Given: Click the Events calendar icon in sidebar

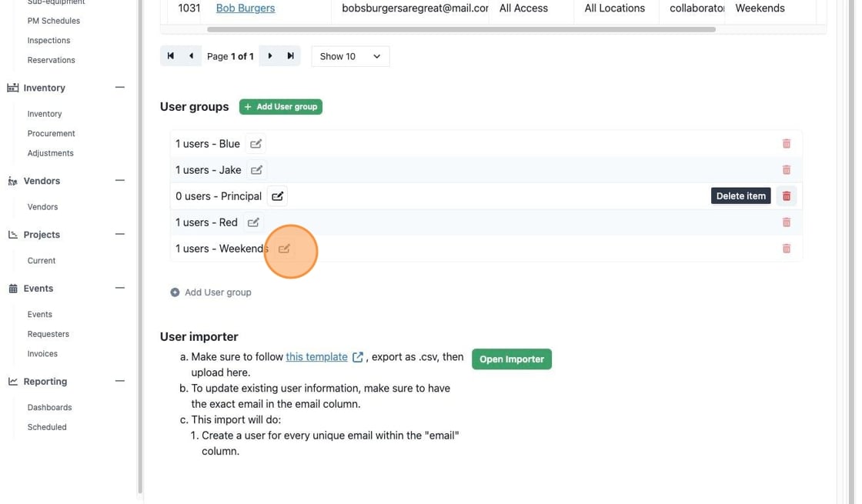Looking at the screenshot, I should tap(12, 289).
